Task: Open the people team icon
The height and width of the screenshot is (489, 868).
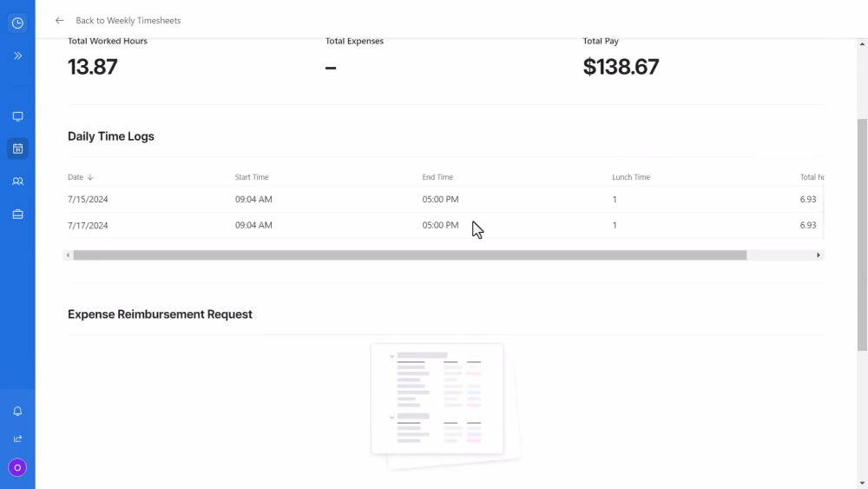Action: 17,182
